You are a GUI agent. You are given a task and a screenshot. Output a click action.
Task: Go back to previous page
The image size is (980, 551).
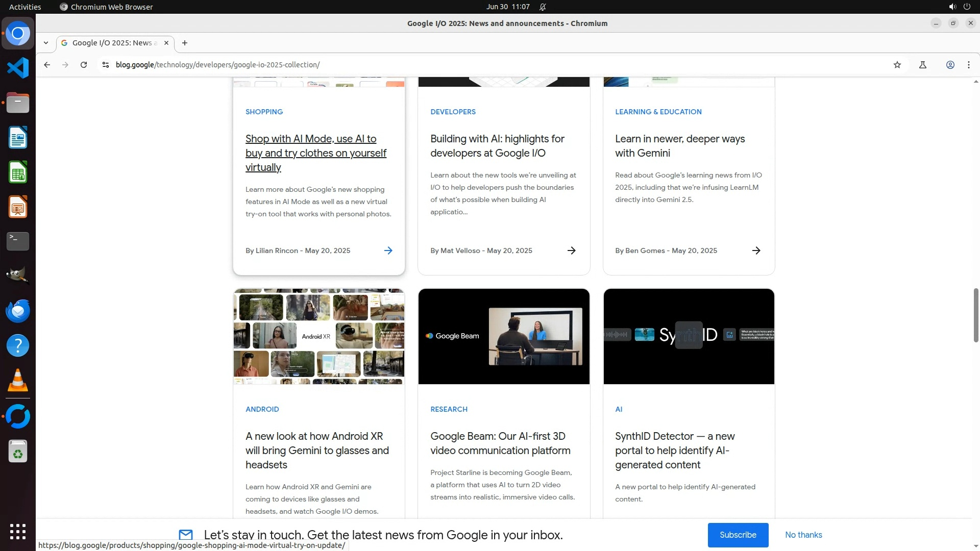[x=47, y=65]
